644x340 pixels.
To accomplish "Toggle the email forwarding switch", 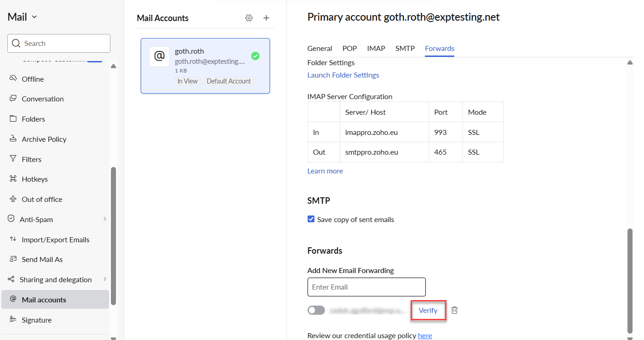I will [x=316, y=310].
